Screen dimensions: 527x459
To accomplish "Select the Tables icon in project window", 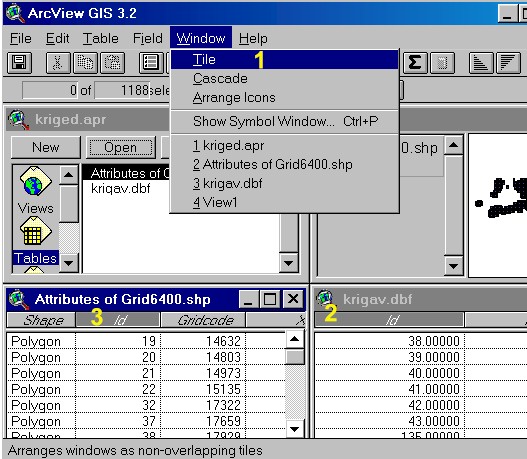I will (35, 241).
